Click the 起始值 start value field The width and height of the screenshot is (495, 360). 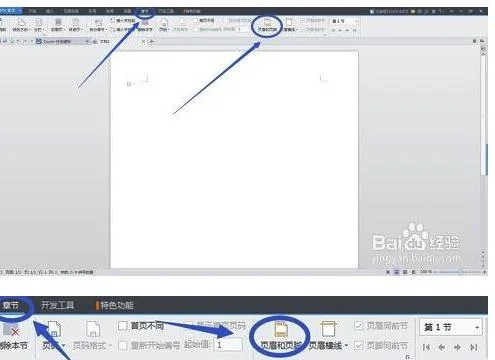[x=228, y=345]
